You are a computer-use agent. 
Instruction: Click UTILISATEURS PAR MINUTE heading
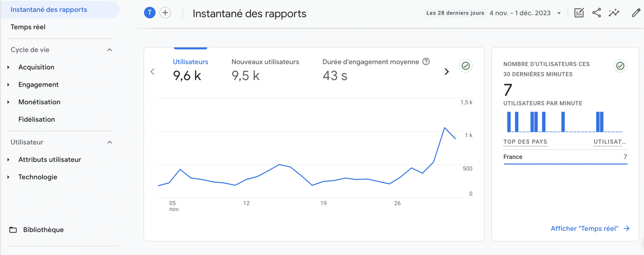click(543, 103)
